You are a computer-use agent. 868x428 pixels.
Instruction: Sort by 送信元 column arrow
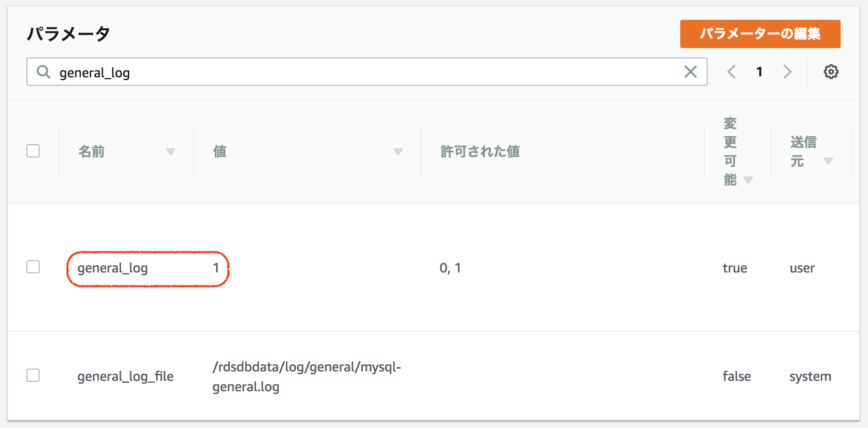click(x=828, y=161)
